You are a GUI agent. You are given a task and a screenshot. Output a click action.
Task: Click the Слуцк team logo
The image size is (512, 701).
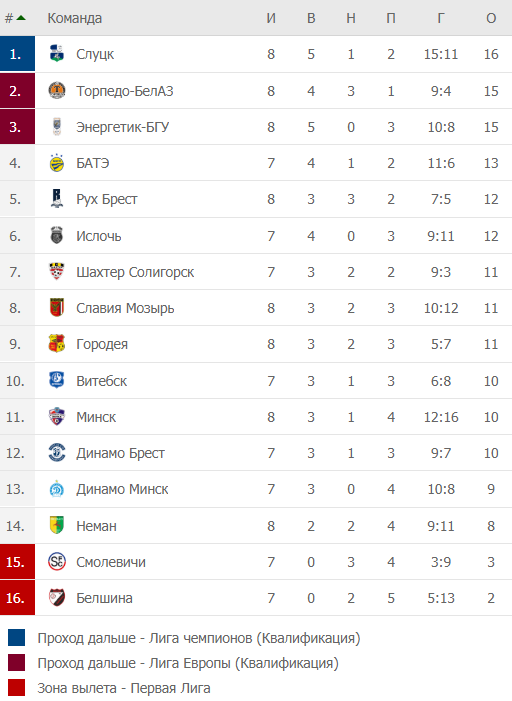57,54
